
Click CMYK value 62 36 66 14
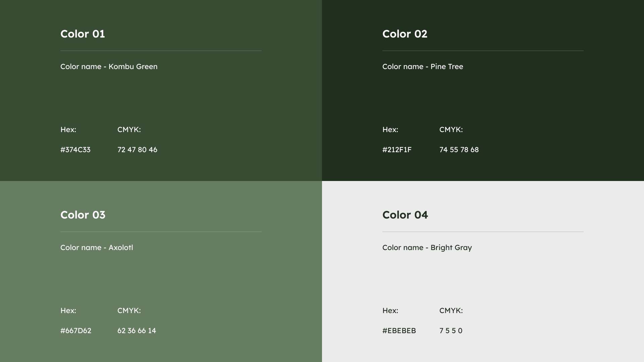[137, 331]
